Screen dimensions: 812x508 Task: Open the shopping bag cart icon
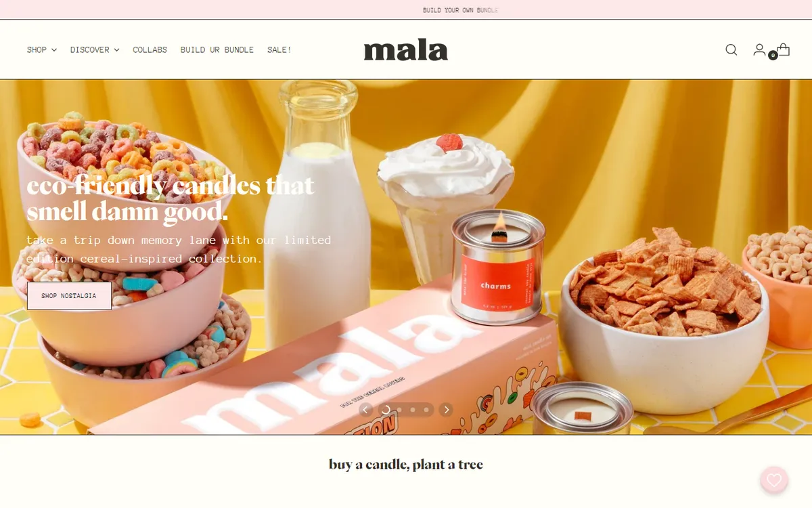pyautogui.click(x=784, y=49)
